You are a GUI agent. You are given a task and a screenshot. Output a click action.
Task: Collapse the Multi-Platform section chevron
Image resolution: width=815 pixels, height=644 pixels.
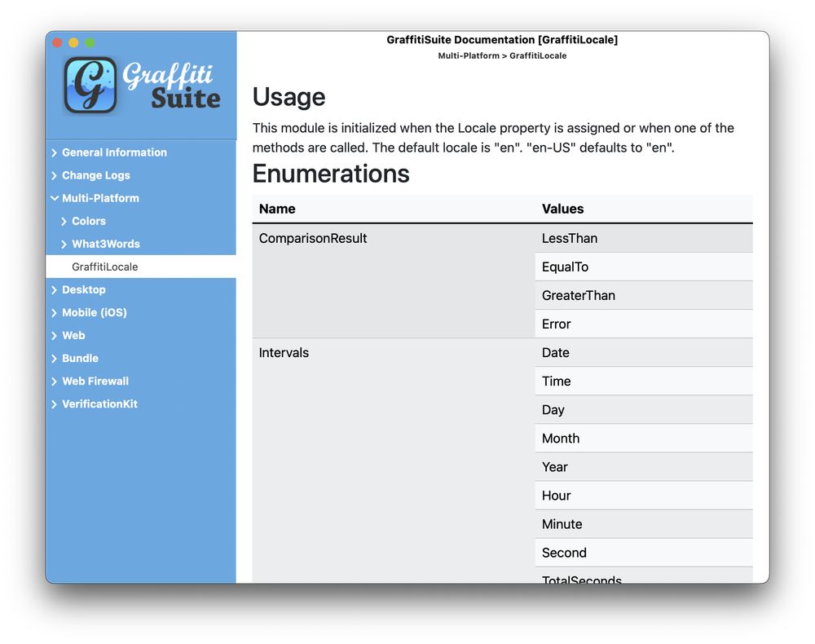click(55, 198)
